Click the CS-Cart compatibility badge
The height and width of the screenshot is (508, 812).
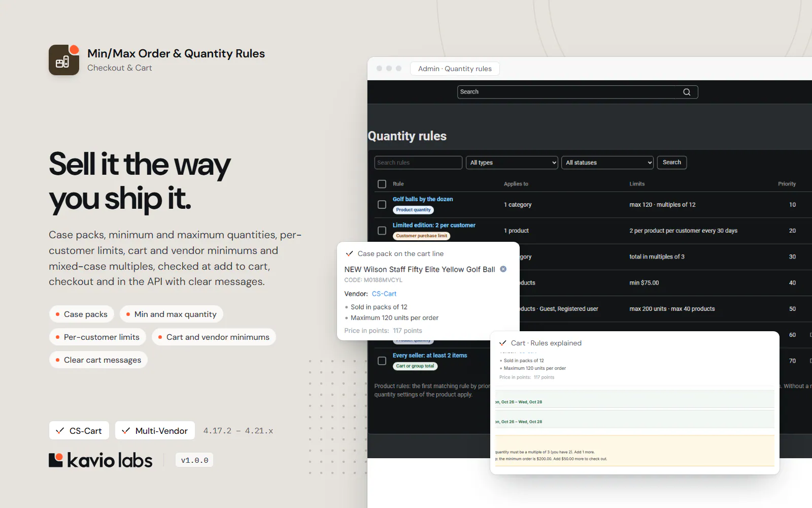click(x=79, y=431)
